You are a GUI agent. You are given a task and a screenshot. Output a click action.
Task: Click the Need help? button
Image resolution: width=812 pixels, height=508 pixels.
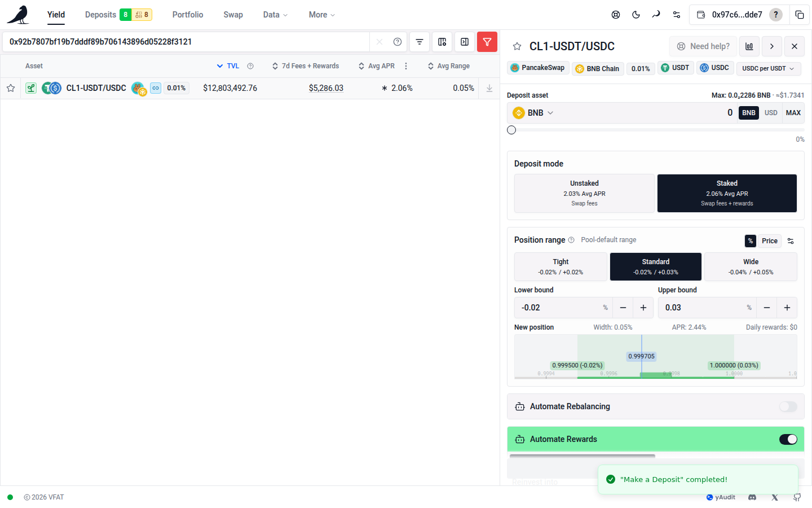point(703,46)
